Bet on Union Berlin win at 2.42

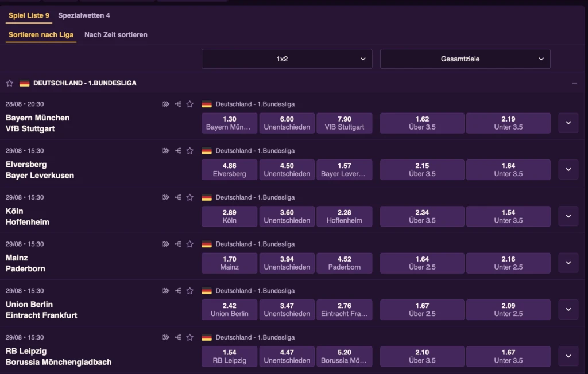click(230, 310)
